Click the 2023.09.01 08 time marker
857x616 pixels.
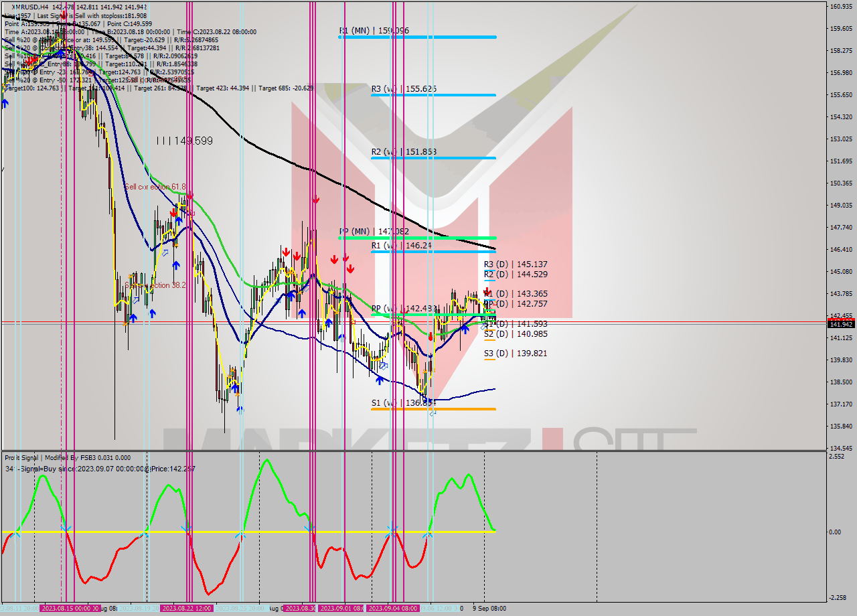(x=341, y=609)
